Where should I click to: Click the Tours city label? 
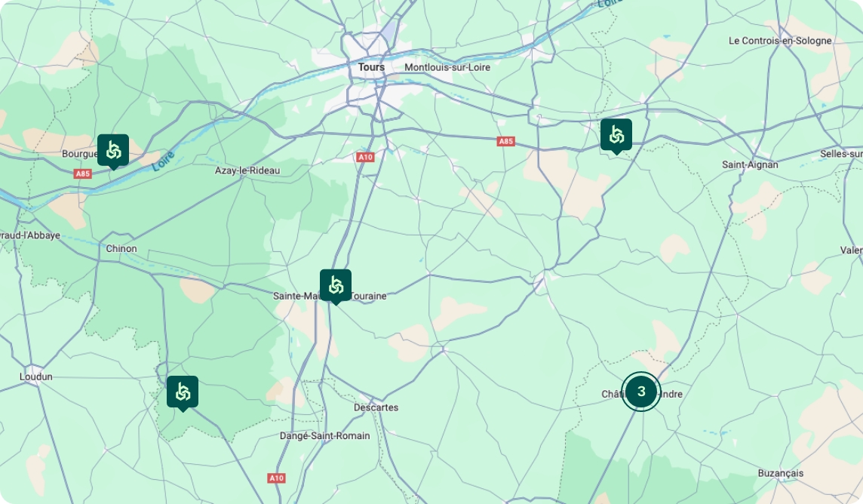tap(371, 67)
